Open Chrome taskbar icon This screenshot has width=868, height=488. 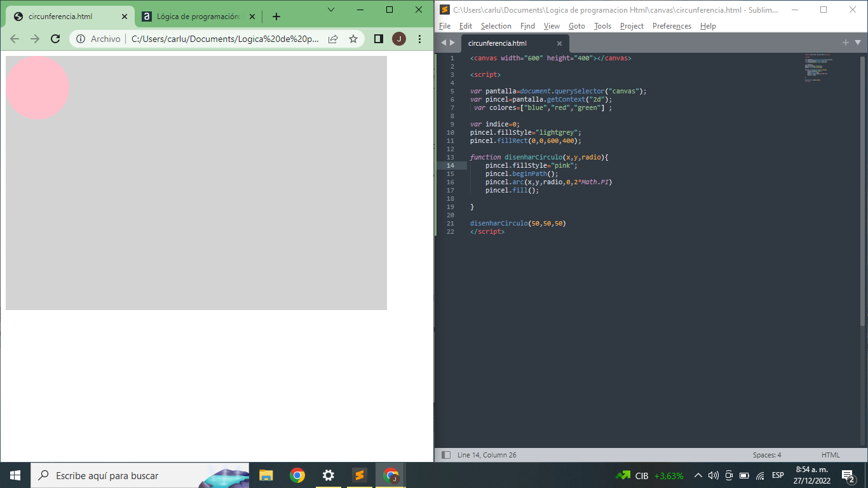pos(297,475)
